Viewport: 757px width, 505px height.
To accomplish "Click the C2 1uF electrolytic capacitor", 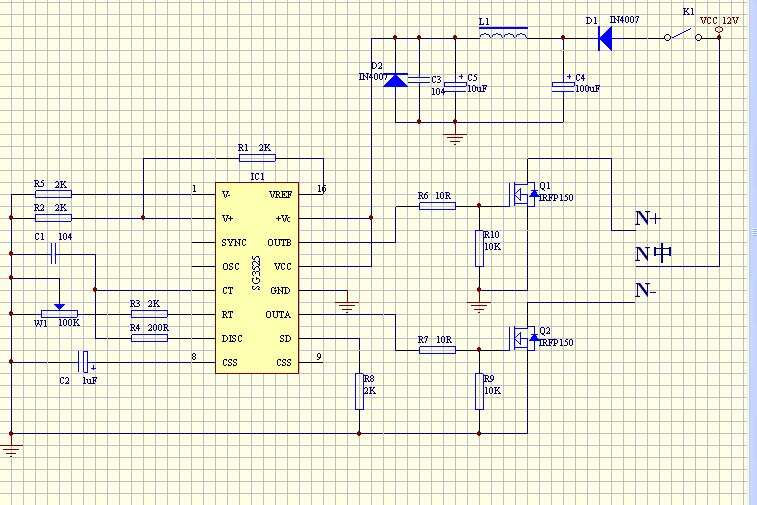I will point(87,361).
